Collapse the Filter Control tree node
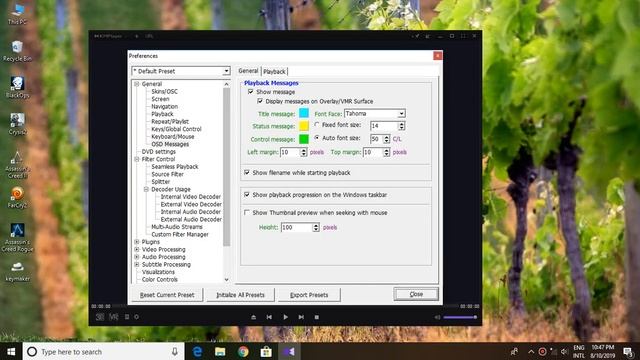 137,159
